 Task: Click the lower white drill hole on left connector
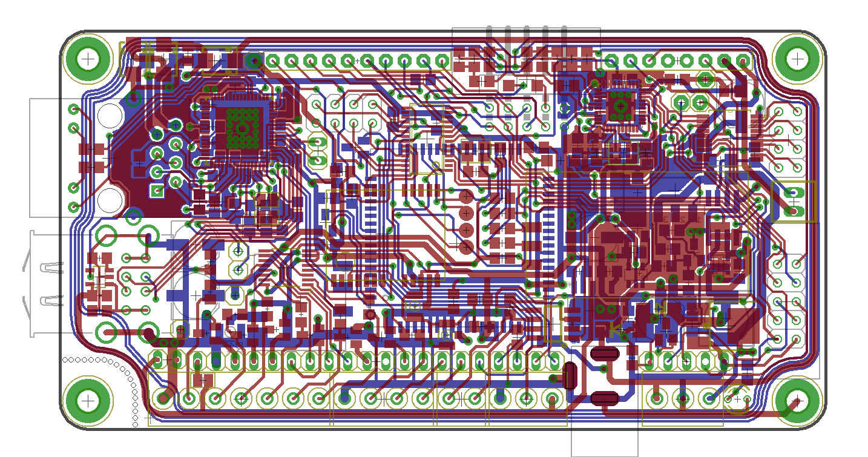coord(111,200)
